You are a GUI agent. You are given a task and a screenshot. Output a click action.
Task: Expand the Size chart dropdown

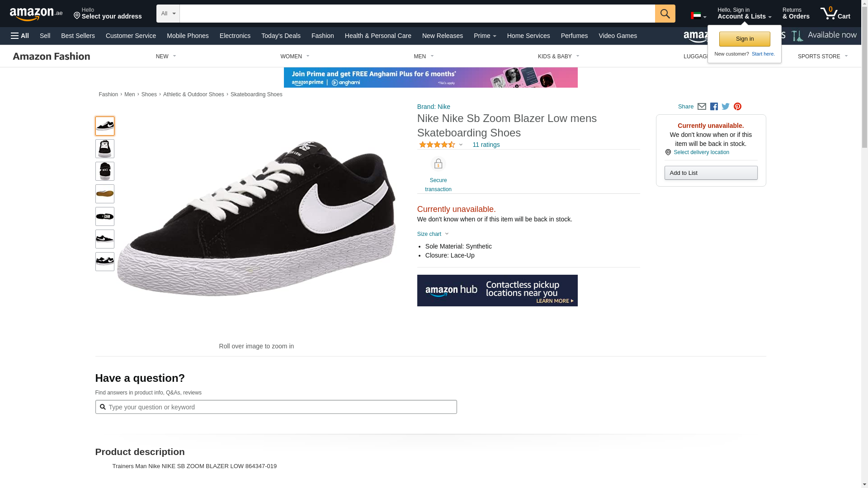coord(433,234)
